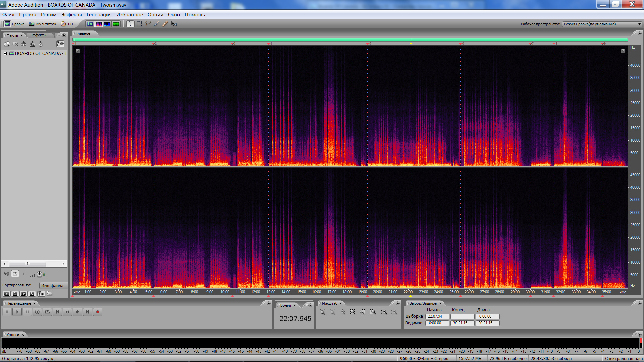This screenshot has width=644, height=362.
Task: Select the Effects Paintbrush tool
Action: pos(157,24)
